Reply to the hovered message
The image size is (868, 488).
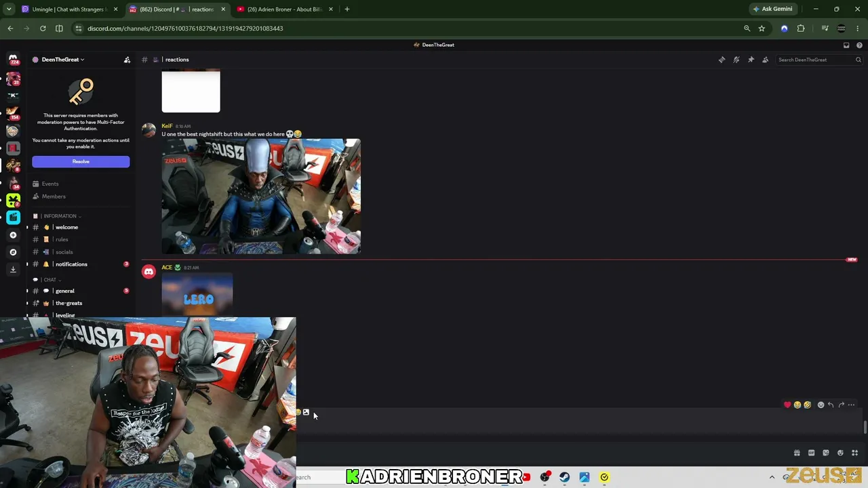coord(831,405)
